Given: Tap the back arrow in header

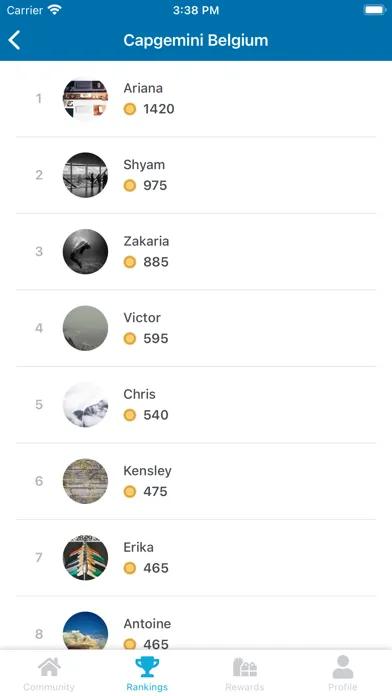Looking at the screenshot, I should [14, 40].
